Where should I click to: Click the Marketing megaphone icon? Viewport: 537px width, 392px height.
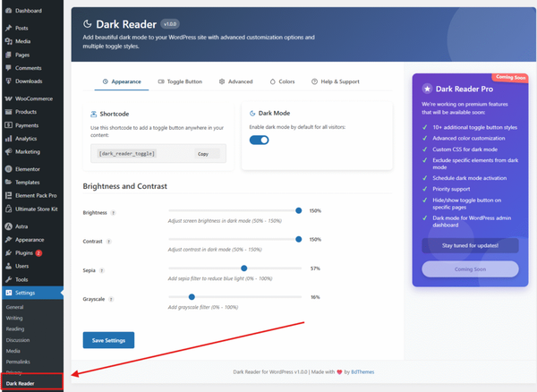(9, 151)
